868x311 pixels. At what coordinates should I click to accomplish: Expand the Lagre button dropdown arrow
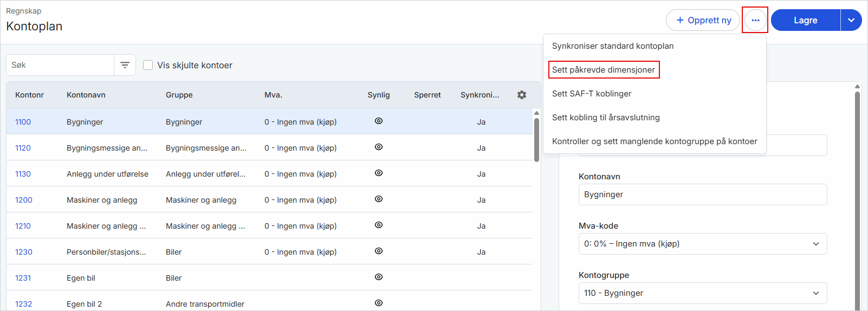tap(851, 20)
